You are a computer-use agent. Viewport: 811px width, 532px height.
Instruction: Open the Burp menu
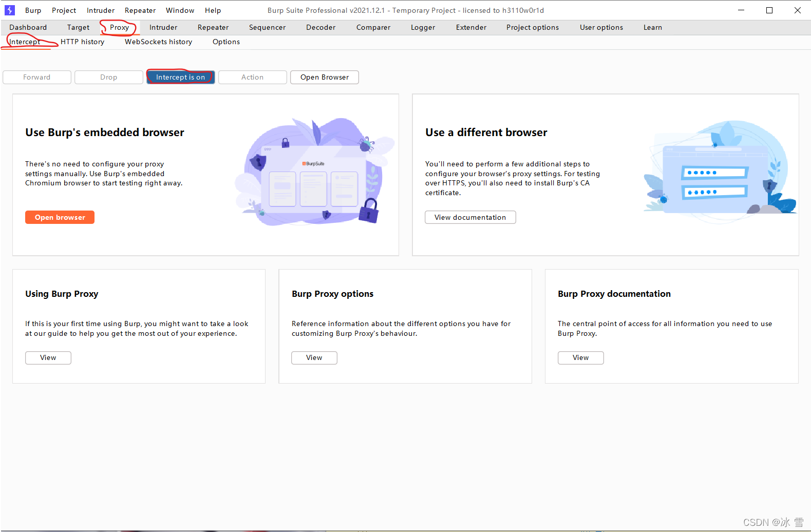tap(33, 10)
